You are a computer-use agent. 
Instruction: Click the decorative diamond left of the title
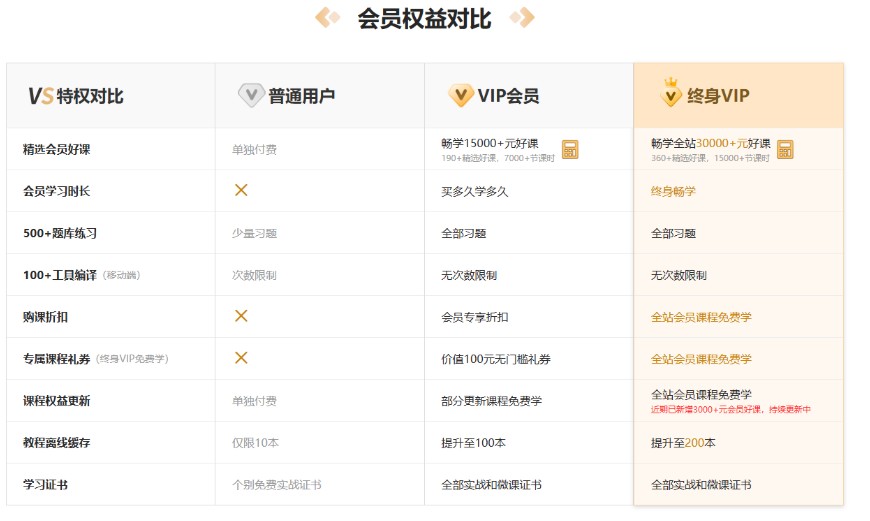coord(328,17)
